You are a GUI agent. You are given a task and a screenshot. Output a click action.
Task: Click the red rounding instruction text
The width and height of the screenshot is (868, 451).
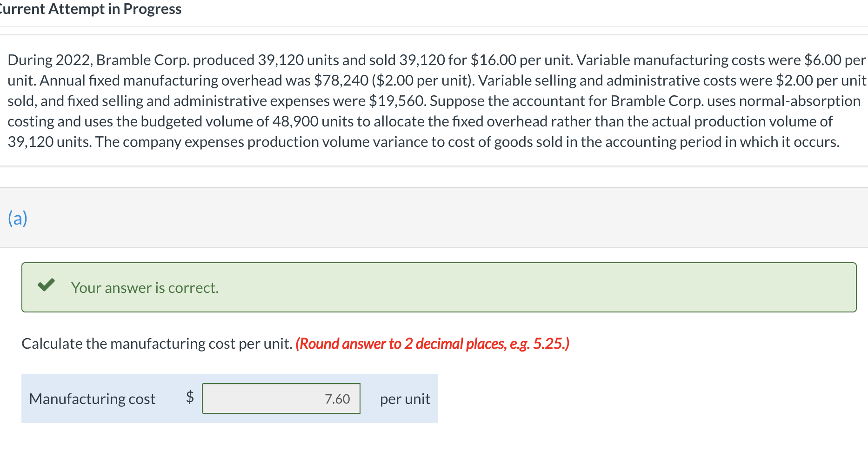(432, 344)
